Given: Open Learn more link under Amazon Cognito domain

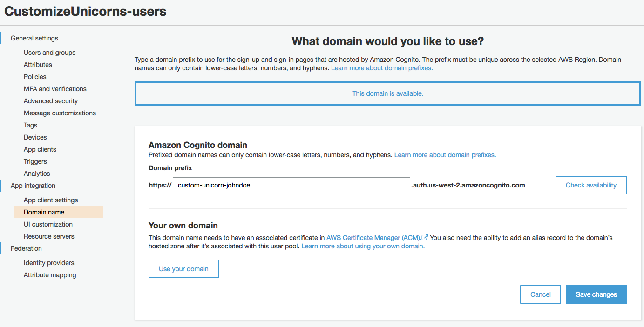Looking at the screenshot, I should pyautogui.click(x=445, y=155).
